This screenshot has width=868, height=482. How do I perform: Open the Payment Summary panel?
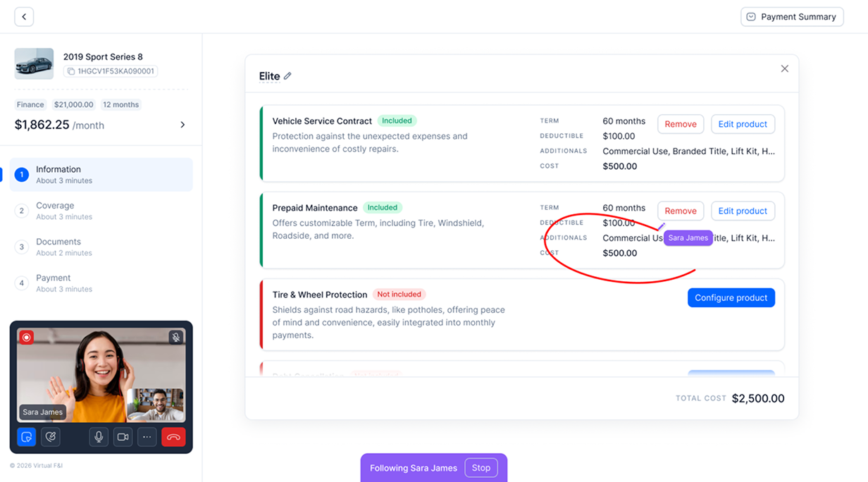coord(792,17)
